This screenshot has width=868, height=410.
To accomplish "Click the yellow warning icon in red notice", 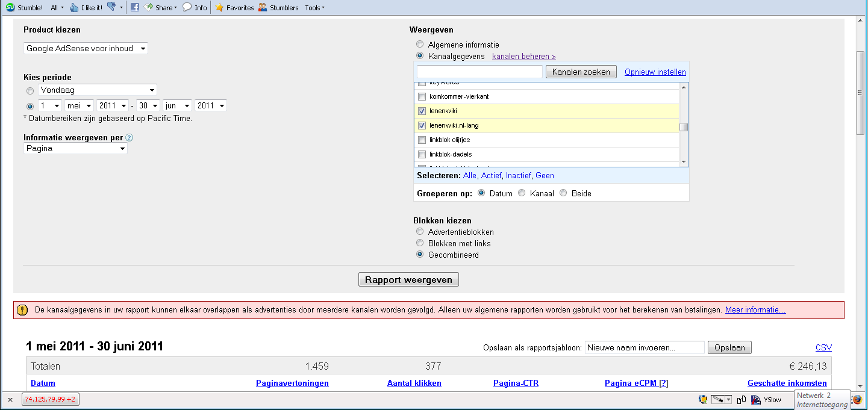I will pyautogui.click(x=22, y=310).
